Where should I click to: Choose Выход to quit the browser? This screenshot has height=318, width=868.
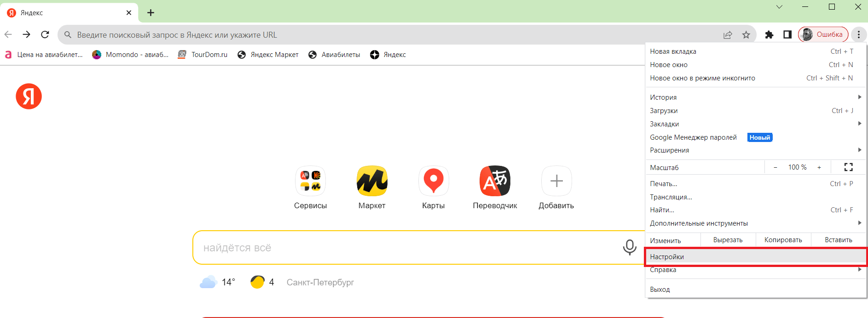(x=756, y=290)
